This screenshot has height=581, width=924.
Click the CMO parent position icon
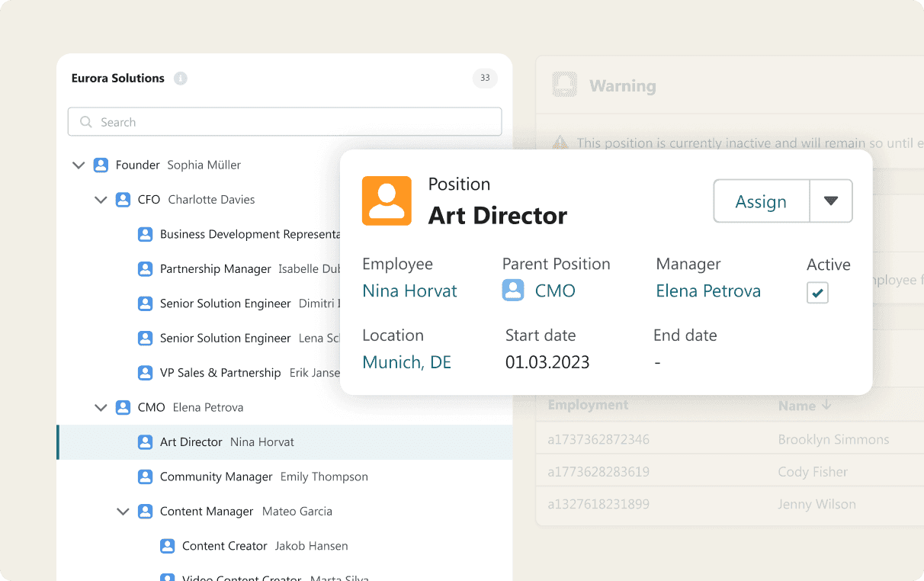pyautogui.click(x=513, y=290)
